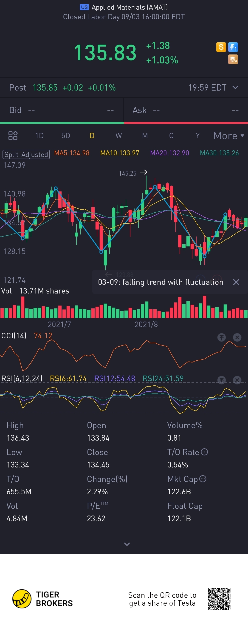Tap the 2021/7 date axis label
Viewport: 248px width, 644px height.
59,324
